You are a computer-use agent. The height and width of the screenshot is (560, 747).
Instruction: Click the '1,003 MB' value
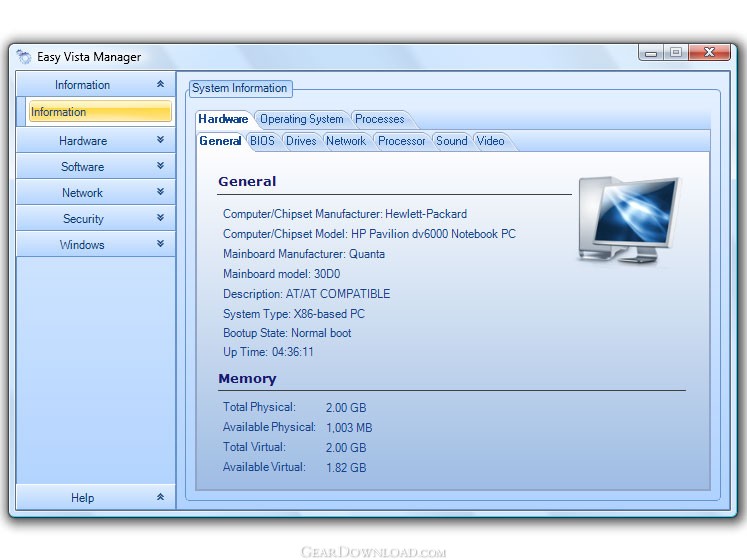pos(349,428)
